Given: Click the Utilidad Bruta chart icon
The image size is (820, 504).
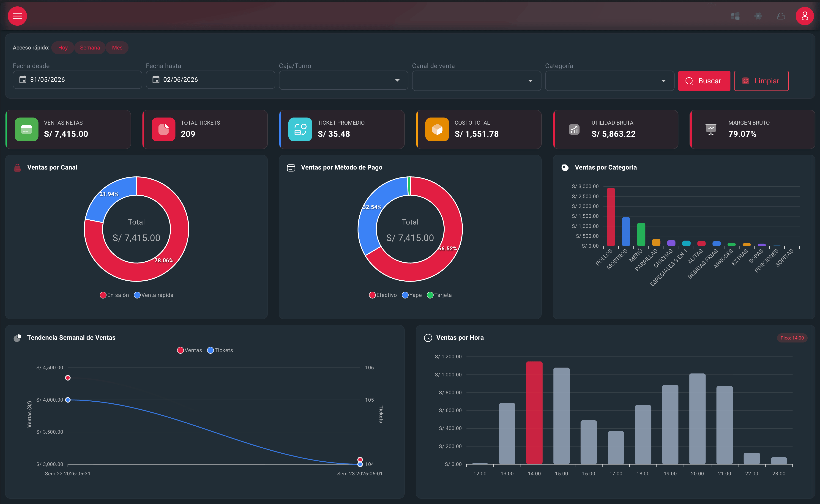Looking at the screenshot, I should click(574, 129).
